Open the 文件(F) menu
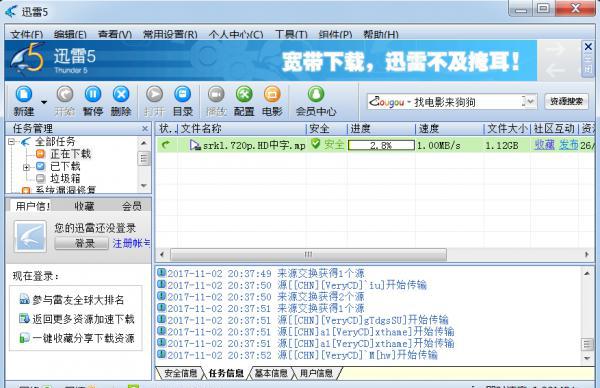This screenshot has height=388, width=600. pos(26,35)
